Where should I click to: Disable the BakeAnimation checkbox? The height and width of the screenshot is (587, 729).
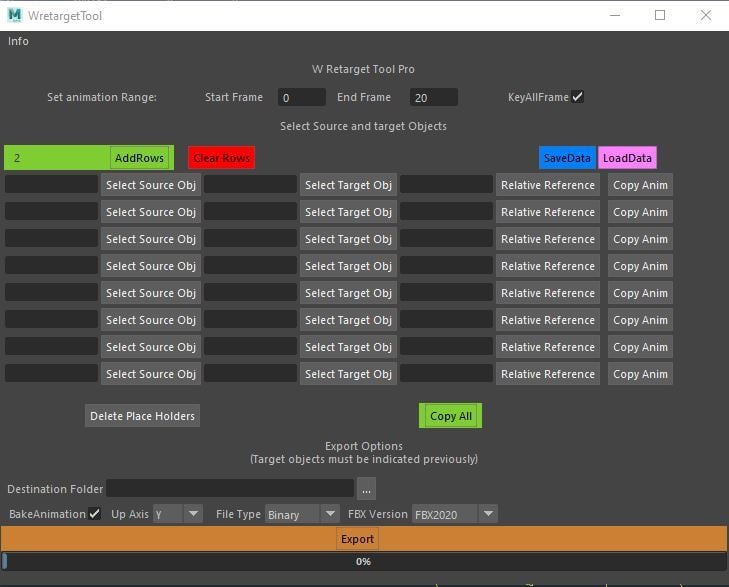click(94, 514)
